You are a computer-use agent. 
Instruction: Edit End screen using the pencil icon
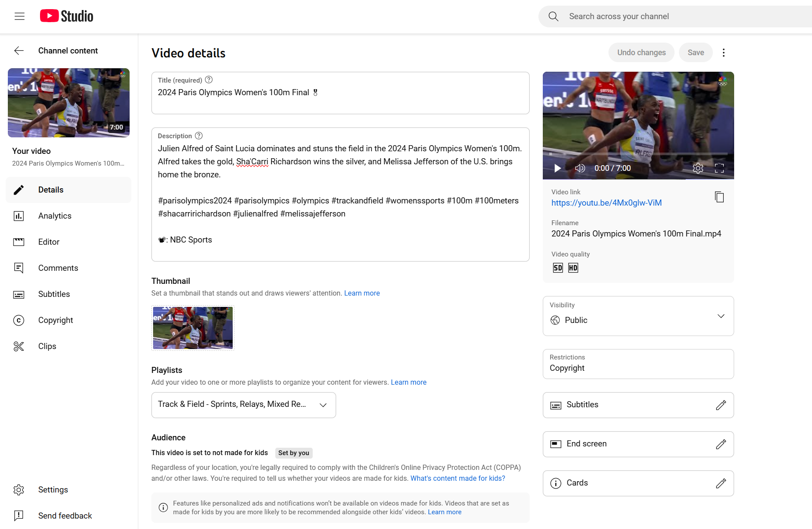point(721,444)
